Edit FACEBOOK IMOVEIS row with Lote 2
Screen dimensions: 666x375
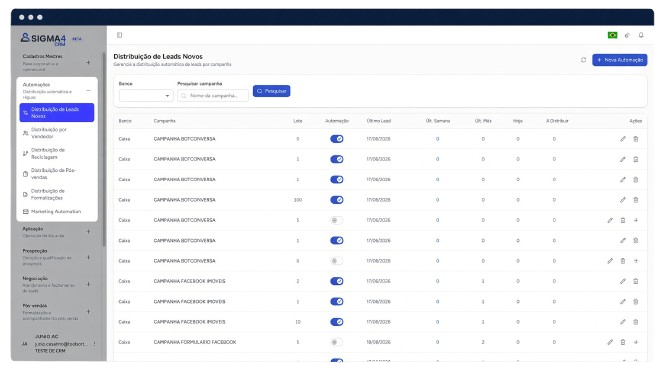point(623,281)
